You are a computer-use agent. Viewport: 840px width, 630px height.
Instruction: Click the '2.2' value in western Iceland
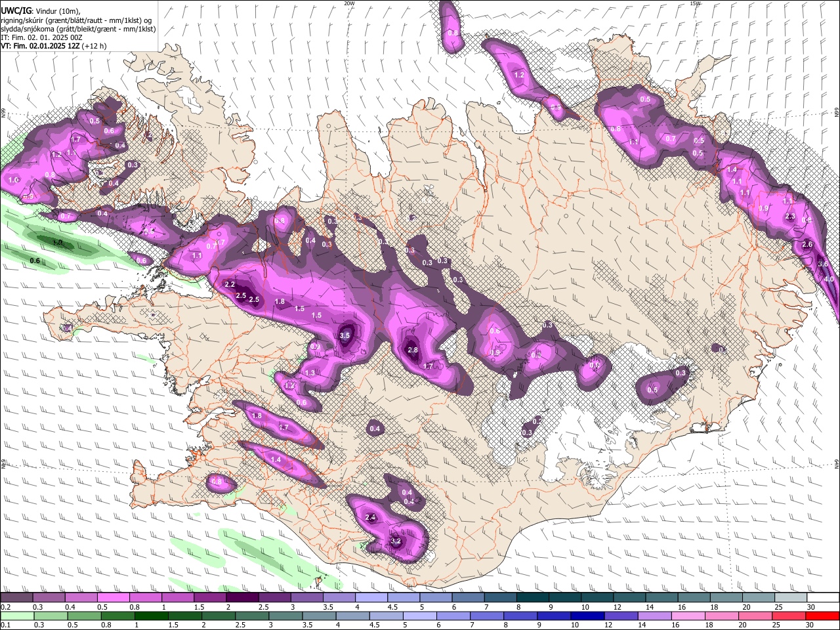click(230, 284)
